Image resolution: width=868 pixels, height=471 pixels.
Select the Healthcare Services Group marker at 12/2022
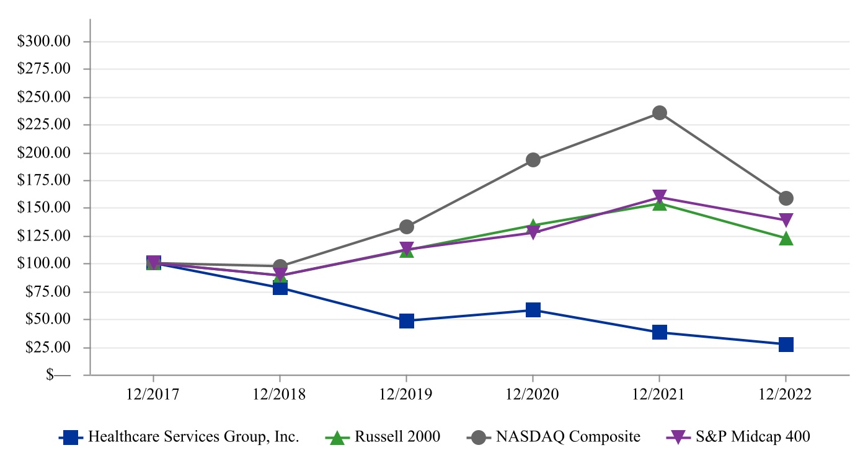(x=786, y=345)
